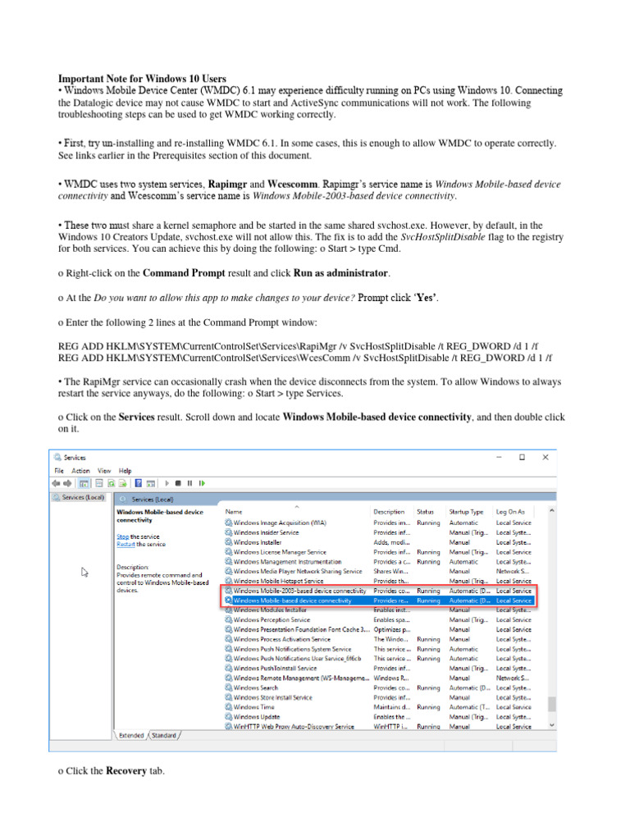Click the vertical scrollbar thumb in services list

(x=552, y=703)
